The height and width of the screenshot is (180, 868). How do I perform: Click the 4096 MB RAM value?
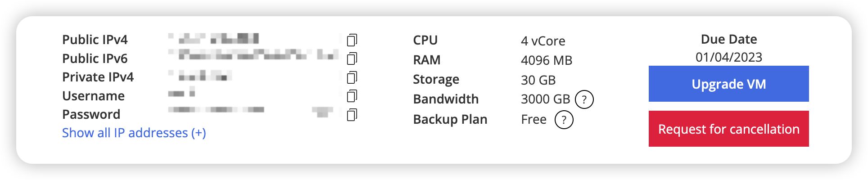pyautogui.click(x=547, y=60)
